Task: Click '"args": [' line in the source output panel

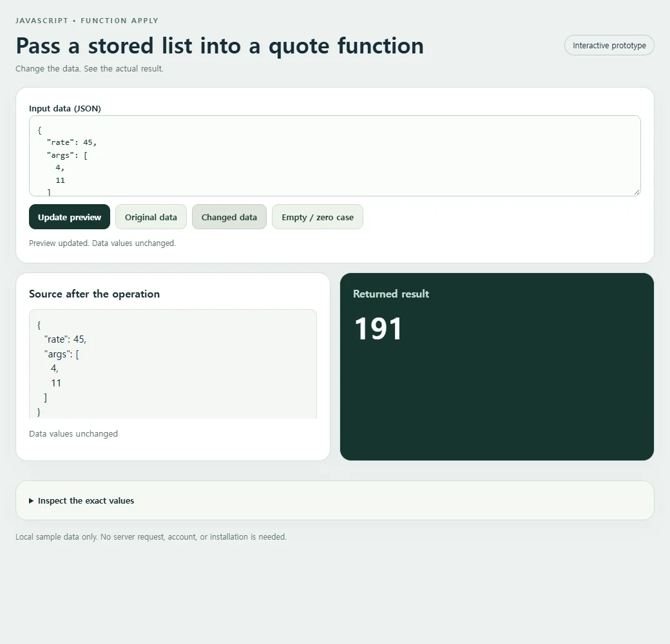Action: tap(62, 354)
